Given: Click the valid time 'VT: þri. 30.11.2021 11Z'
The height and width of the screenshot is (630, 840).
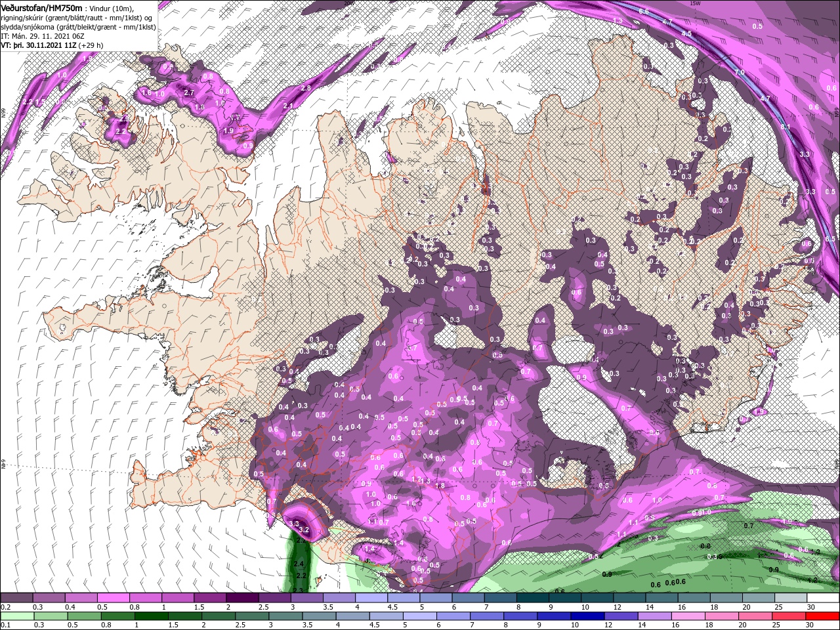Looking at the screenshot, I should 38,45.
